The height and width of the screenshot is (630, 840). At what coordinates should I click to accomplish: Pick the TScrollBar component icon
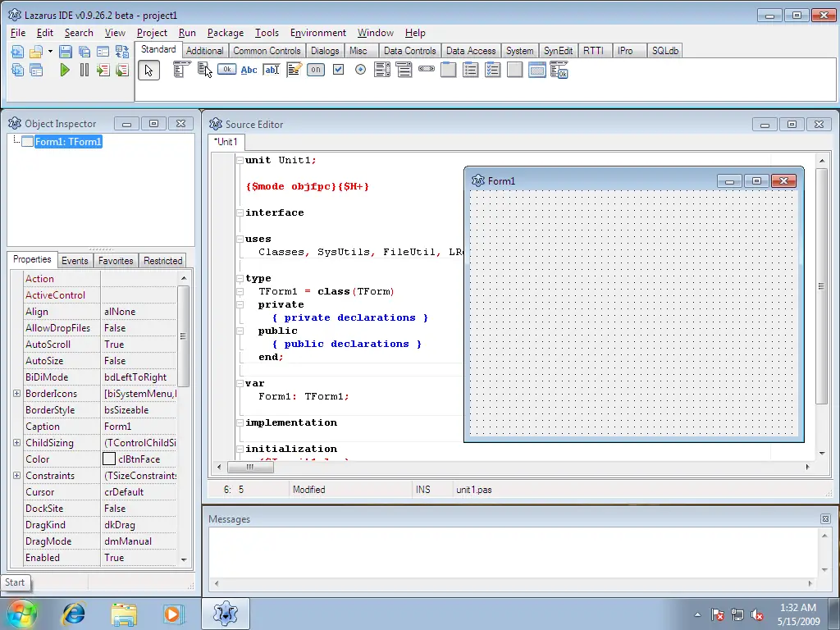tap(427, 71)
